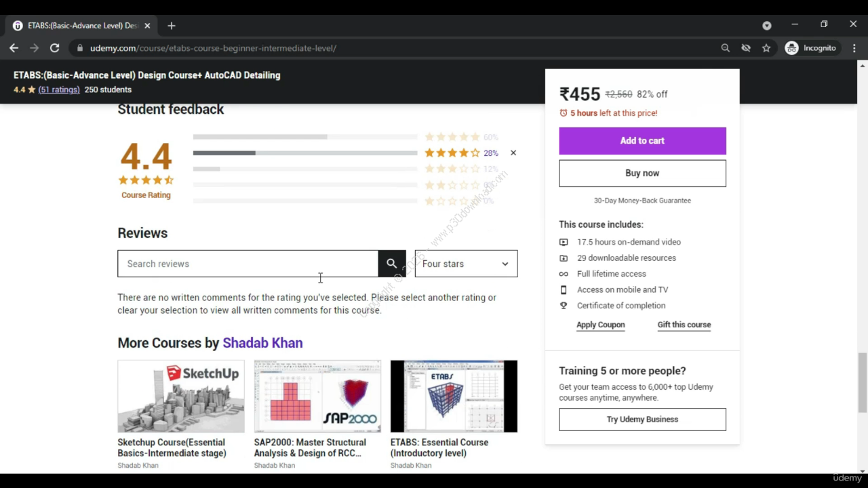
Task: Open the SAP2000 course thumbnail
Action: [x=317, y=396]
